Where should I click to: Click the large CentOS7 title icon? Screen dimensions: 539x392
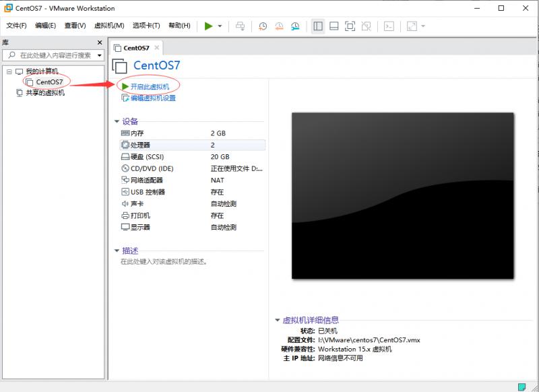120,65
